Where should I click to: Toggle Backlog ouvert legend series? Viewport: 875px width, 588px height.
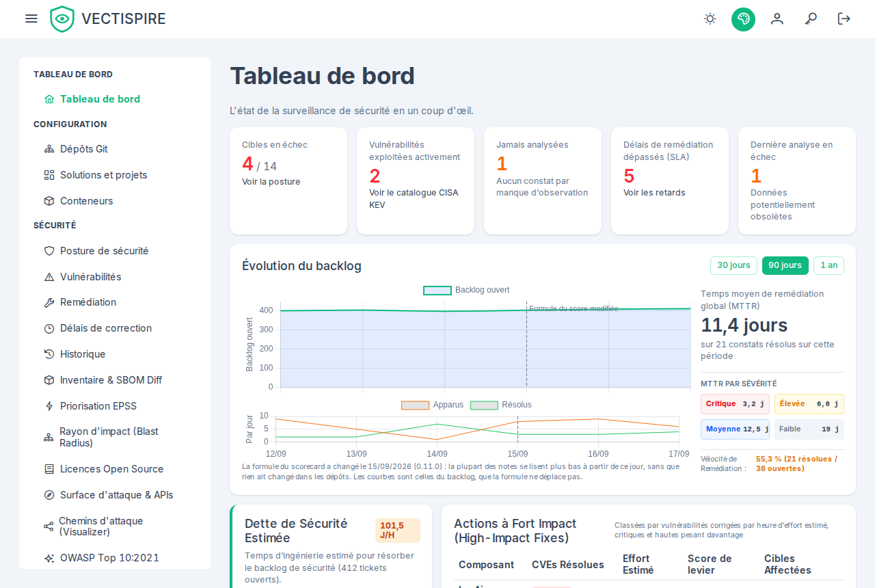(466, 290)
